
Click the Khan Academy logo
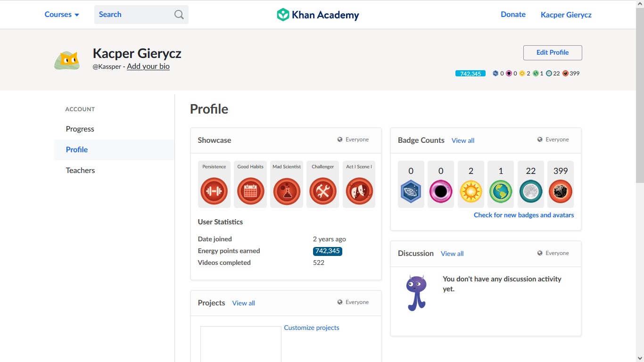[x=318, y=15]
